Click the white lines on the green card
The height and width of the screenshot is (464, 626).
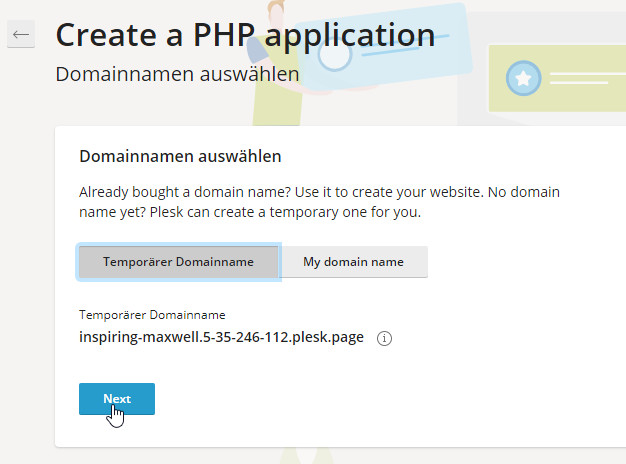[582, 78]
